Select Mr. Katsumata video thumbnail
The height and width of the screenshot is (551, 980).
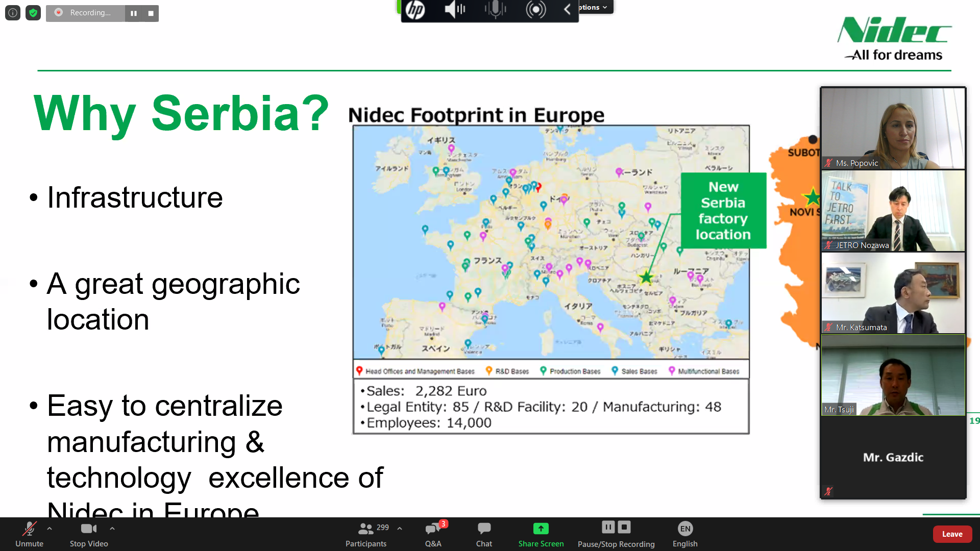pyautogui.click(x=893, y=293)
